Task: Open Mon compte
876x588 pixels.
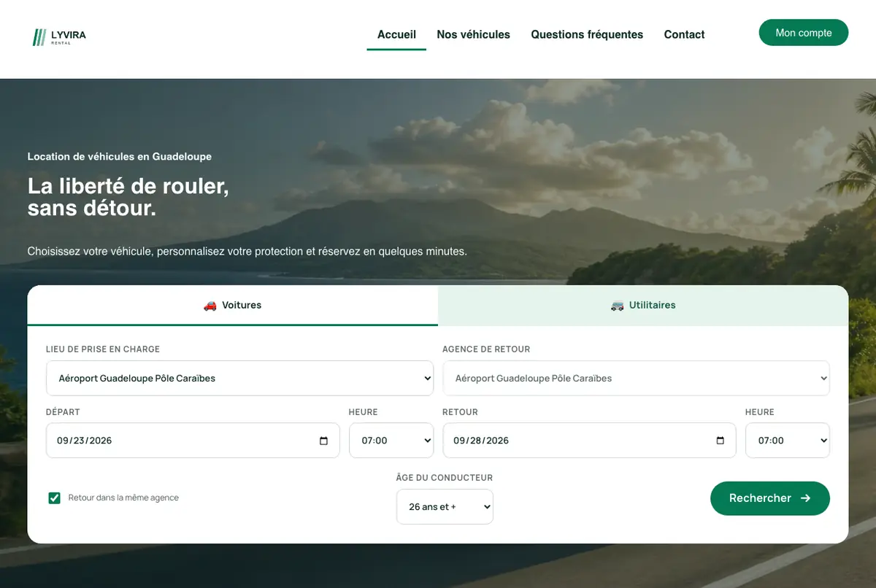Action: click(x=804, y=33)
